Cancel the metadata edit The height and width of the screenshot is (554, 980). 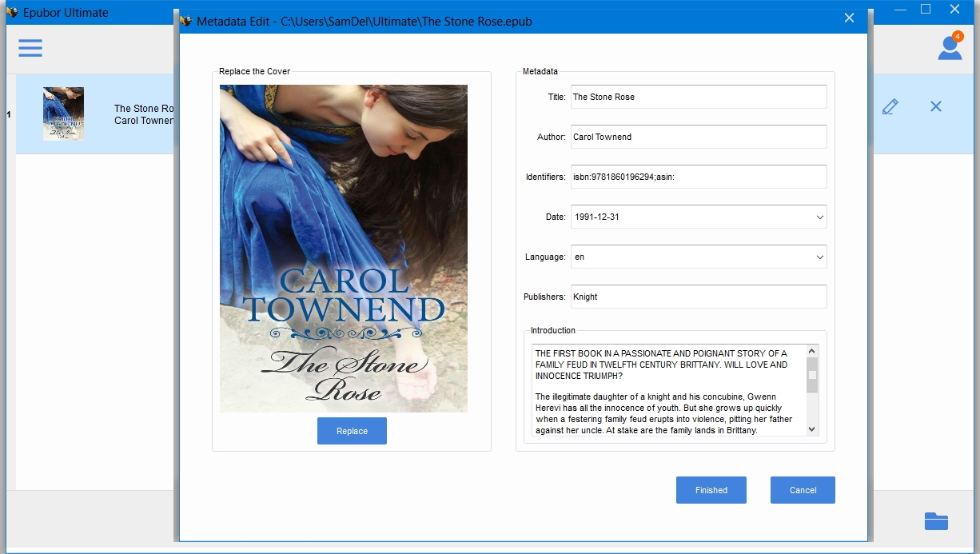[803, 490]
